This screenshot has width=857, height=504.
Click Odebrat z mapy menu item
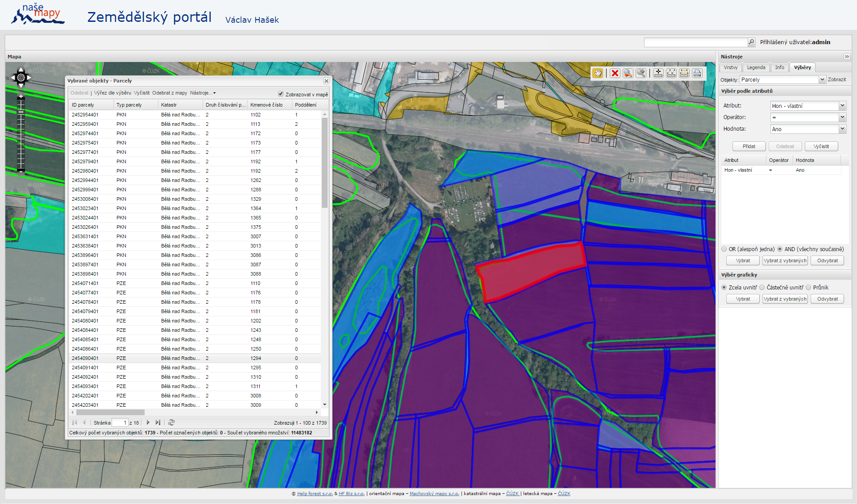pos(170,93)
